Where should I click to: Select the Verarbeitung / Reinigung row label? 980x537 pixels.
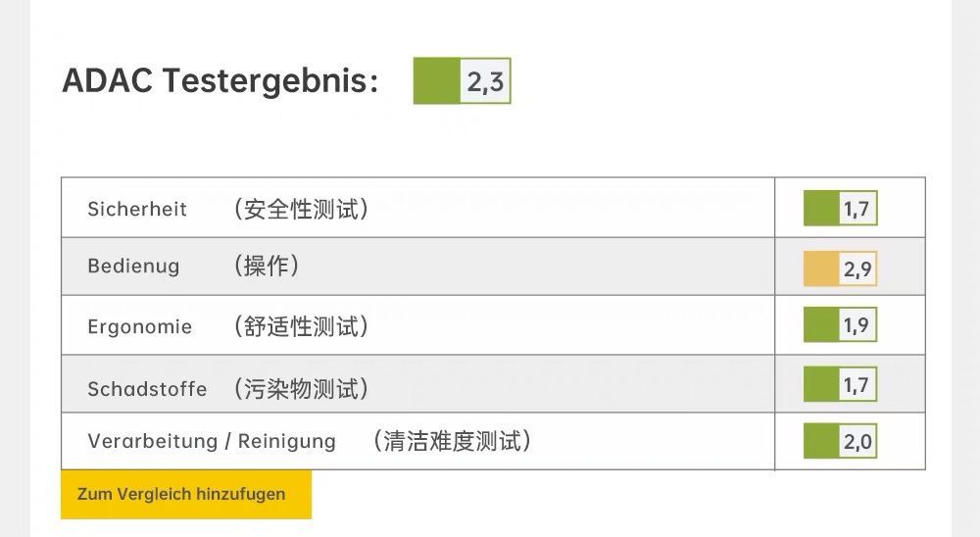(212, 441)
